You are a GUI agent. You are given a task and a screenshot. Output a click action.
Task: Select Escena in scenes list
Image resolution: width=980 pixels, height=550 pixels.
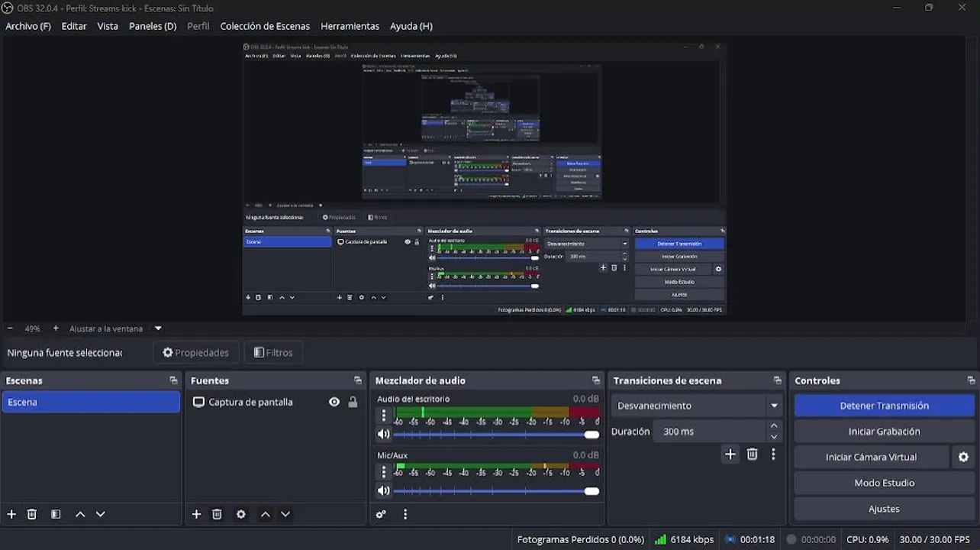(x=91, y=402)
